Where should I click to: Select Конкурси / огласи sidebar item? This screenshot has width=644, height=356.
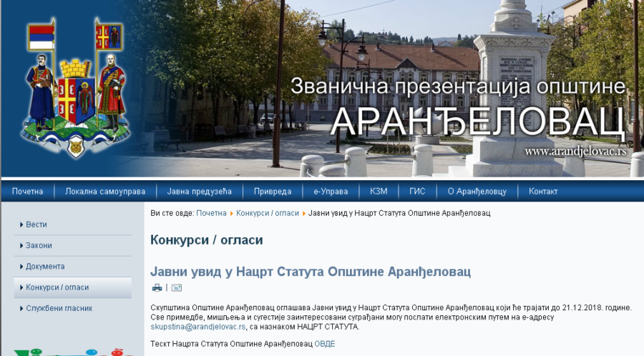[x=57, y=287]
